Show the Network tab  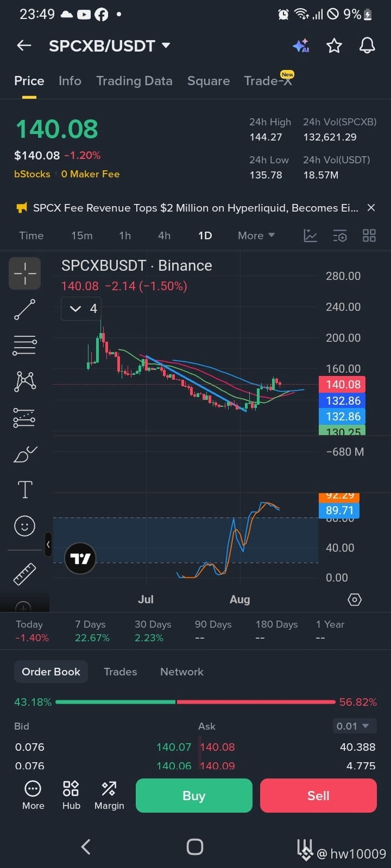tap(182, 672)
